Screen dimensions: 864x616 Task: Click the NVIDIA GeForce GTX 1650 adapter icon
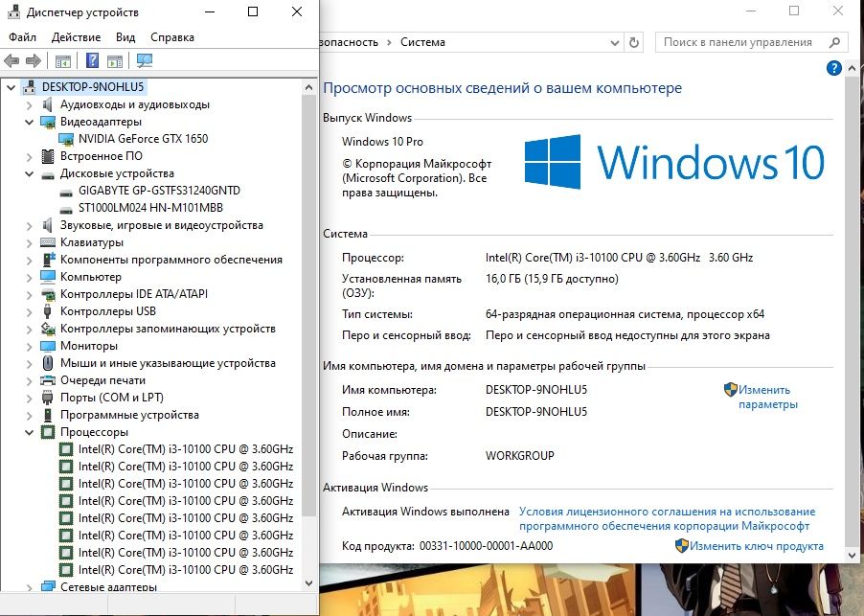(x=66, y=139)
